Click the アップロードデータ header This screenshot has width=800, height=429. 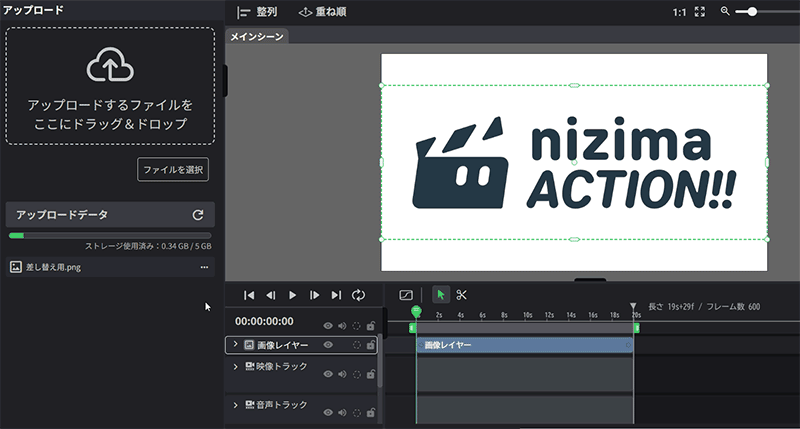point(110,215)
